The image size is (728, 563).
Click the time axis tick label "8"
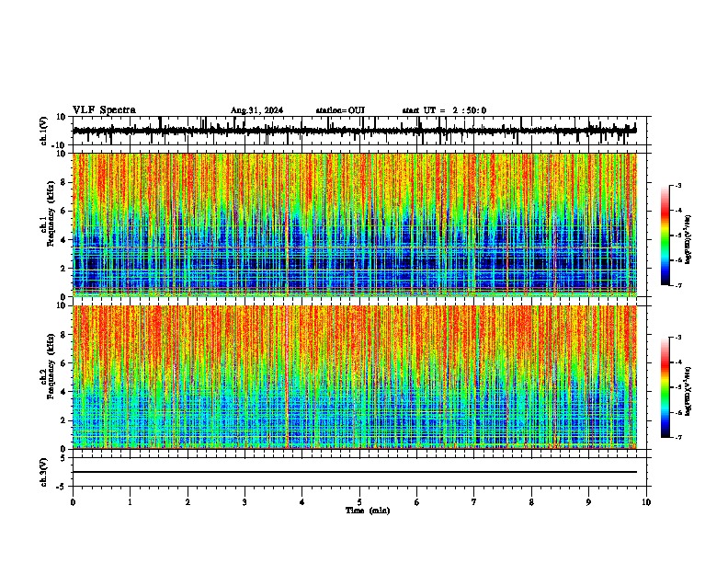(531, 502)
